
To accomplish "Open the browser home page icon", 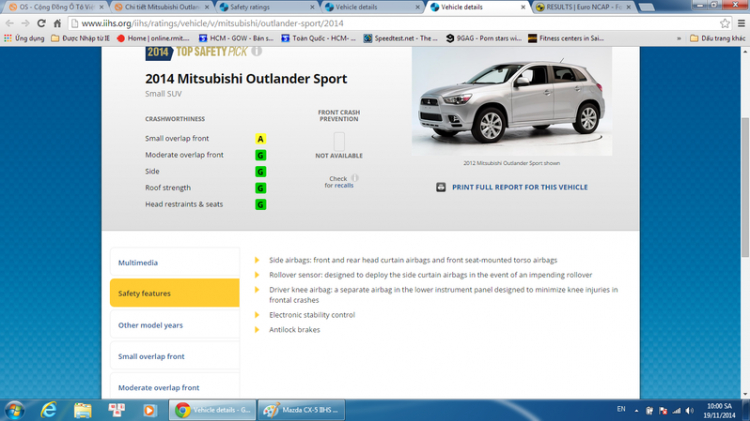I will point(57,23).
